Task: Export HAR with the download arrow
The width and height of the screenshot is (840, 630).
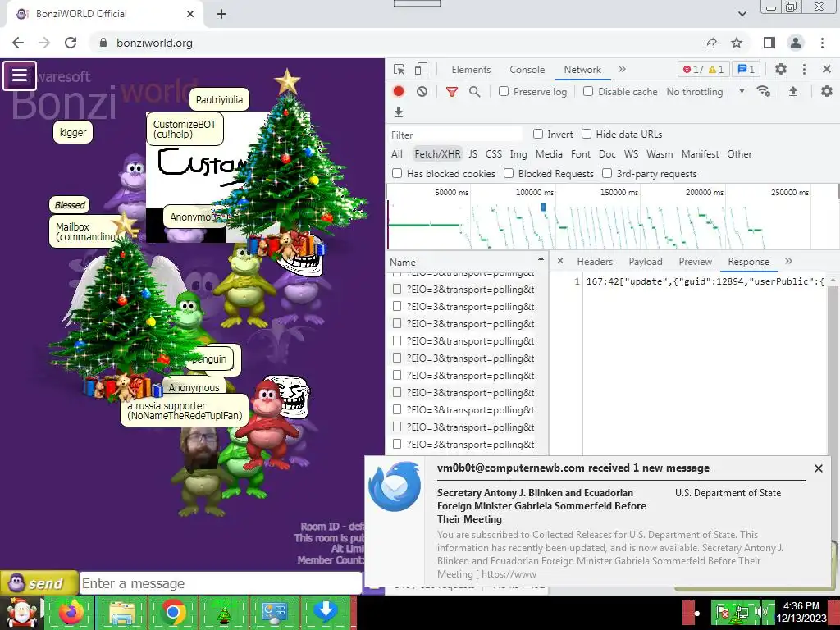Action: [x=399, y=112]
